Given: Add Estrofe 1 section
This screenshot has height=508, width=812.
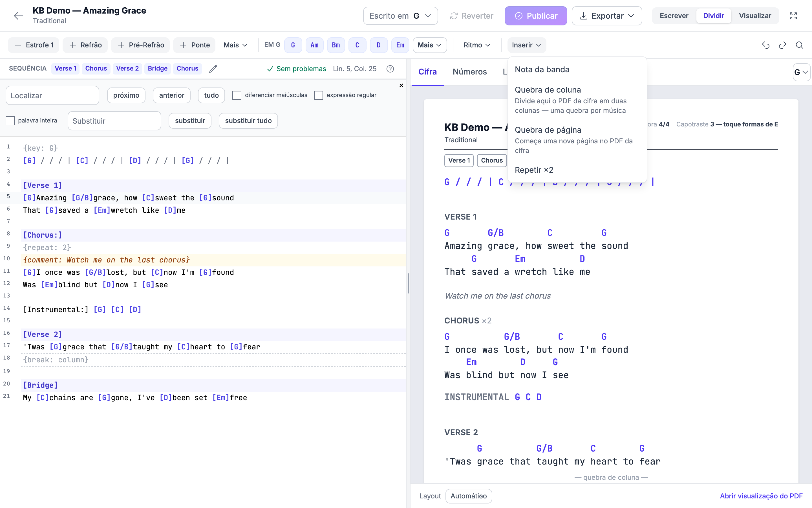Looking at the screenshot, I should 34,45.
